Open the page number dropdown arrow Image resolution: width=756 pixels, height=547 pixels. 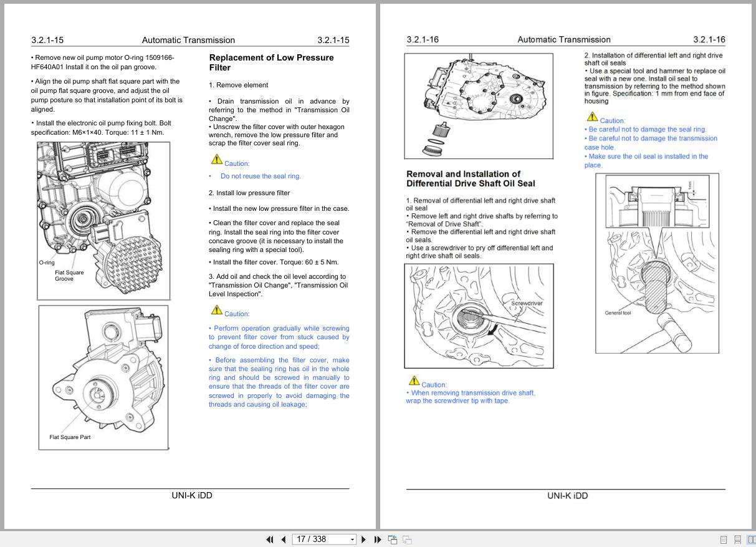pyautogui.click(x=352, y=539)
